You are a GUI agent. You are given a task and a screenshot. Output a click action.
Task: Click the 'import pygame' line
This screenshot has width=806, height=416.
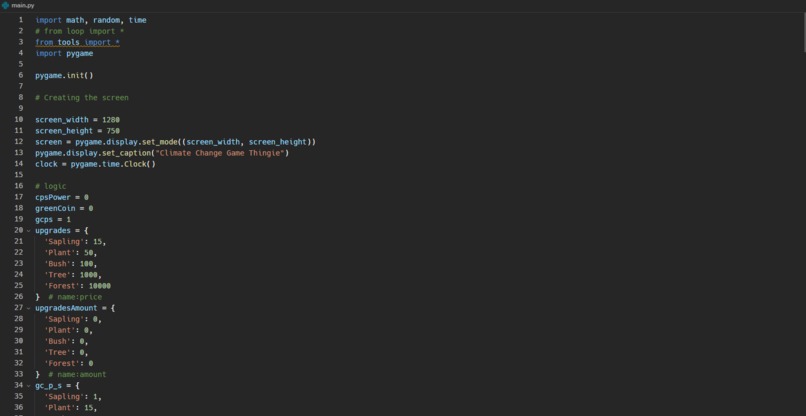pyautogui.click(x=64, y=53)
